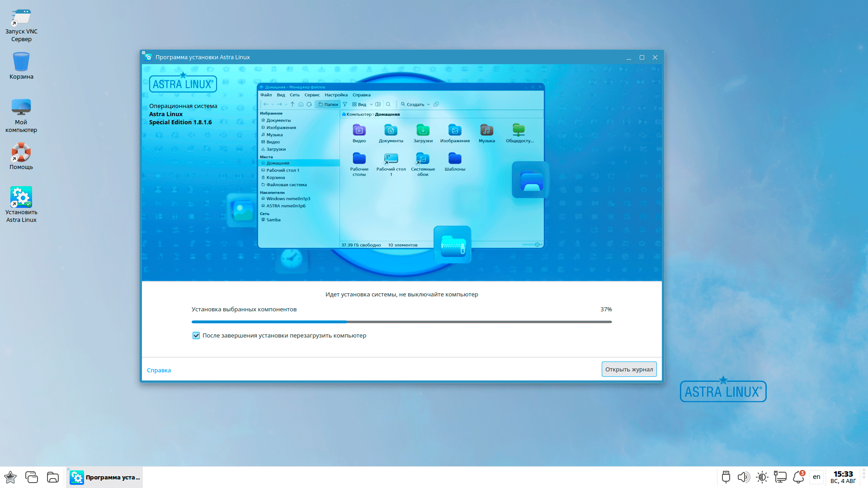Image resolution: width=868 pixels, height=488 pixels.
Task: Open the notifications bell with badge 3
Action: [x=798, y=477]
